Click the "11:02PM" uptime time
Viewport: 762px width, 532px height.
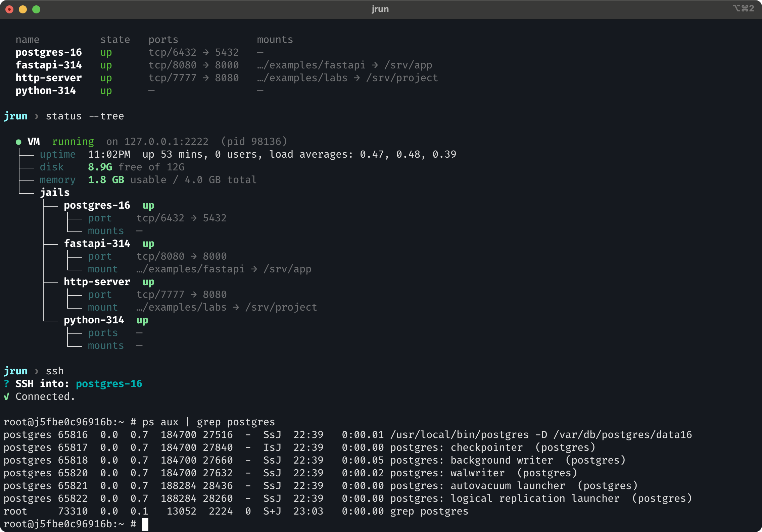pos(109,154)
